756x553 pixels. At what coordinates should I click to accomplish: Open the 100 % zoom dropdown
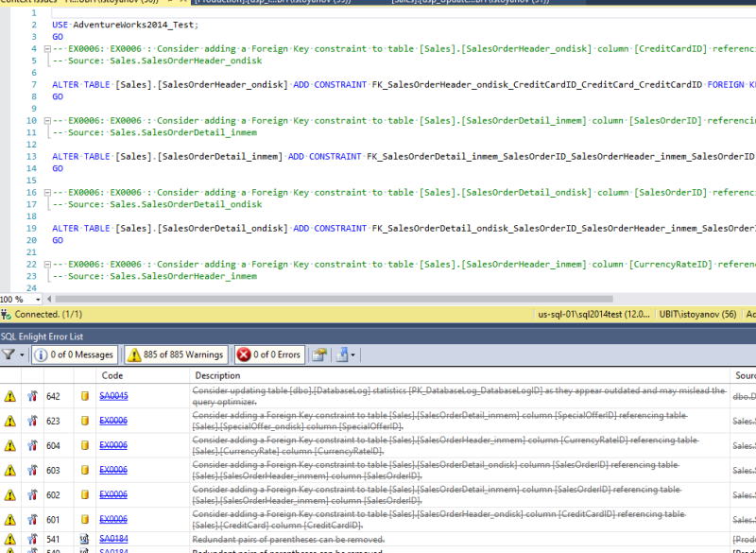click(x=38, y=300)
